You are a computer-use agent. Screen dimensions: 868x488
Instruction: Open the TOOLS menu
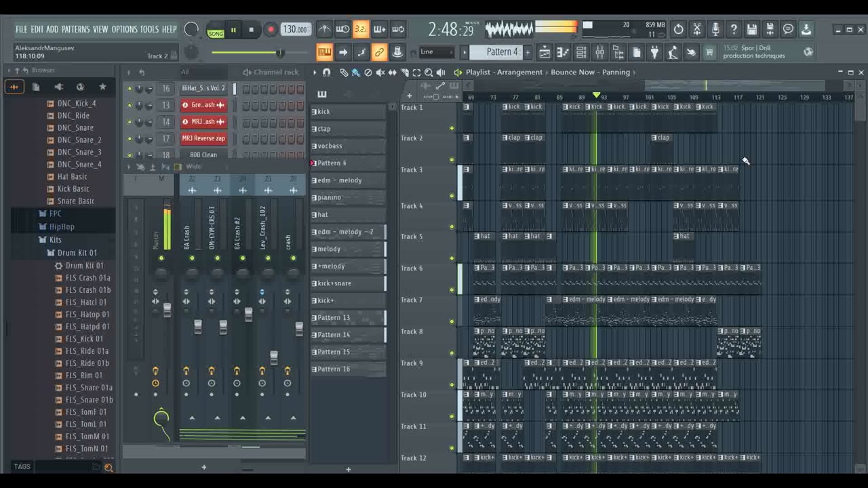tap(149, 29)
